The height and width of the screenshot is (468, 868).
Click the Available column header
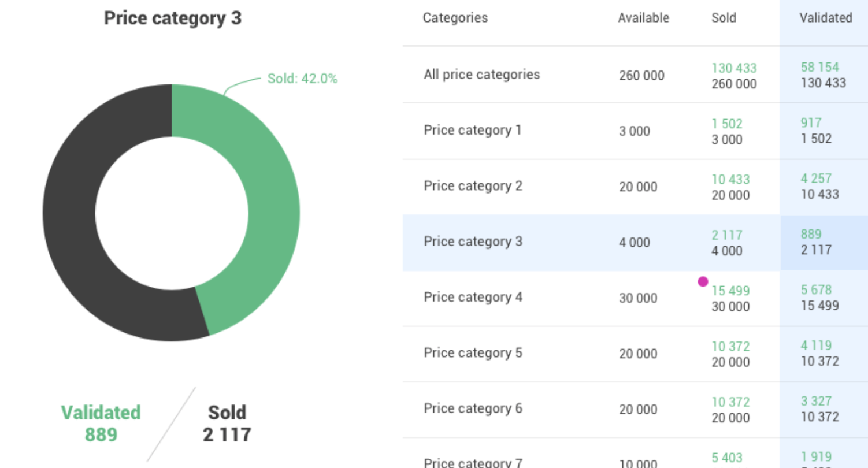pyautogui.click(x=643, y=18)
